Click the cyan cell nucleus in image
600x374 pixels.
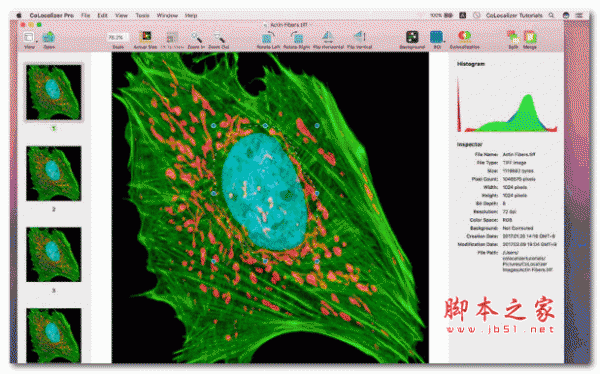(x=264, y=191)
